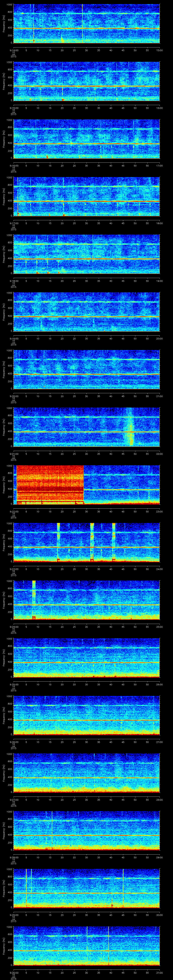173x980 pixels.
Task: Click the middle vertical burst near 32 seconds in the 9:23:00 panel
Action: coord(92,542)
